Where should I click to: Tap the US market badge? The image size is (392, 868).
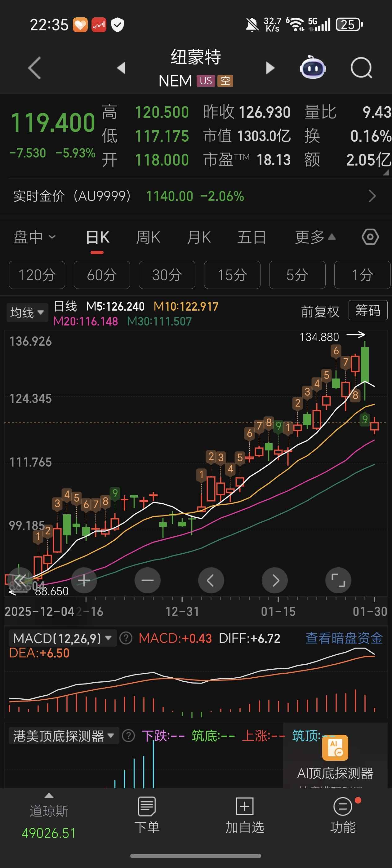click(x=206, y=81)
